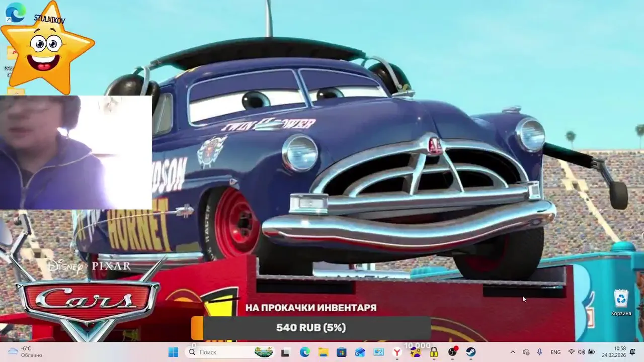Switch to OBS Studio in the taskbar
Viewport: 644px width, 362px height.
pos(452,352)
